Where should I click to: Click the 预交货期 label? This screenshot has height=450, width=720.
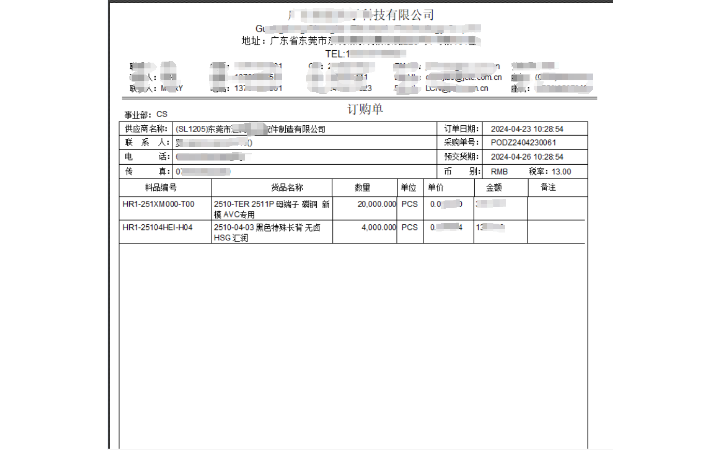(461, 157)
